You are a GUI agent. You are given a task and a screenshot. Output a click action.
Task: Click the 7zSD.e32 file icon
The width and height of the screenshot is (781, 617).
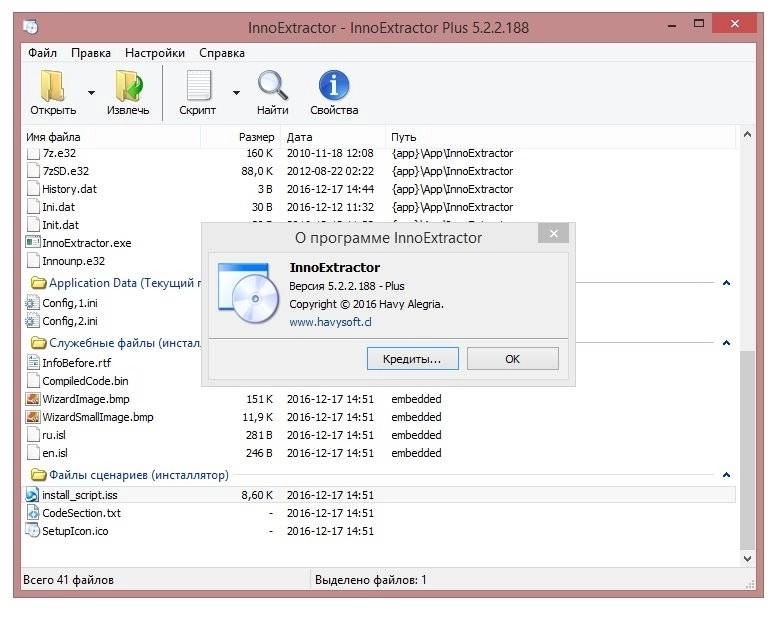pyautogui.click(x=33, y=171)
